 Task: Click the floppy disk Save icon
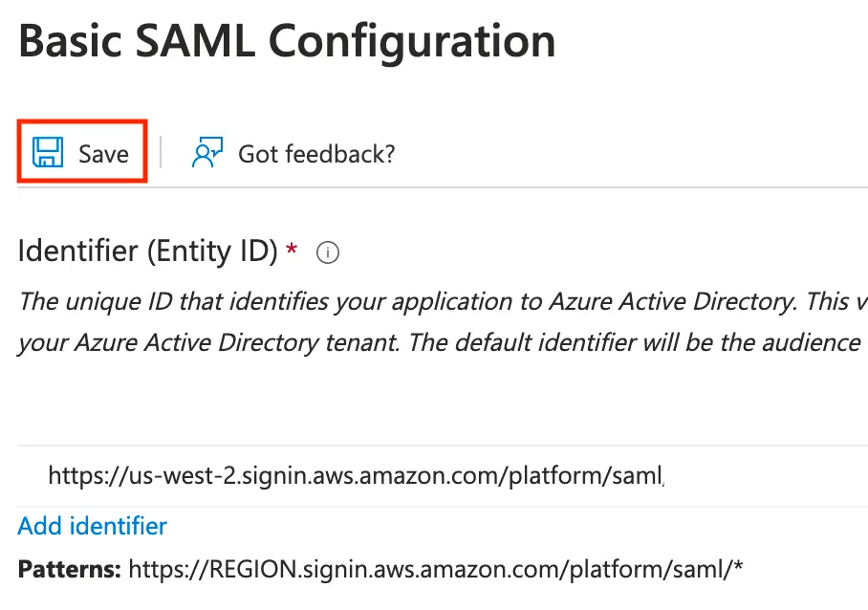48,153
